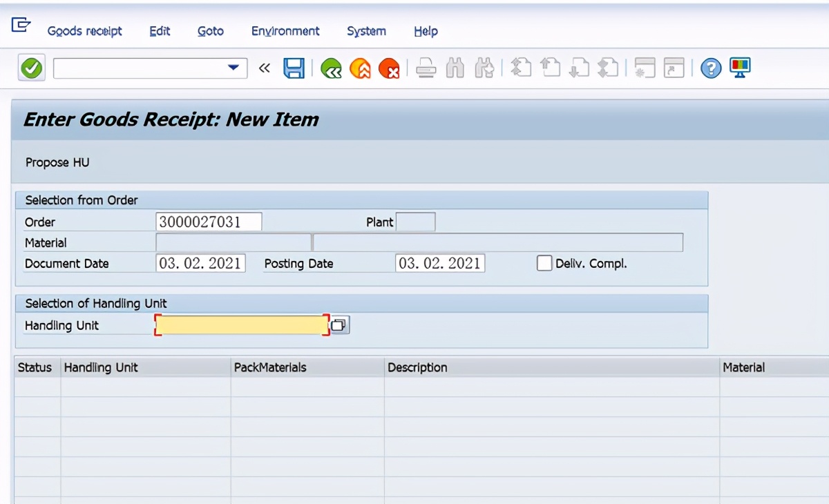Tick the Deliv. Compl. checkbox
Image resolution: width=829 pixels, height=504 pixels.
coord(544,263)
